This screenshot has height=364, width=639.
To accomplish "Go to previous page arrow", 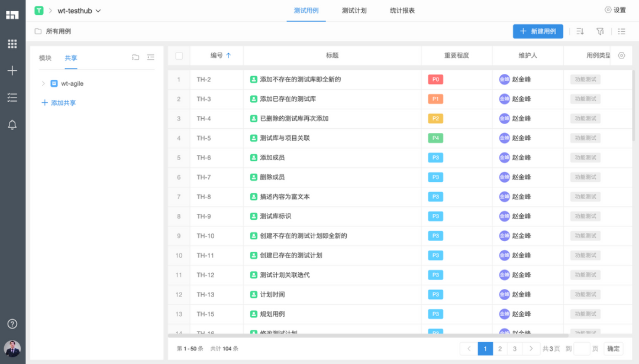I will pyautogui.click(x=469, y=349).
